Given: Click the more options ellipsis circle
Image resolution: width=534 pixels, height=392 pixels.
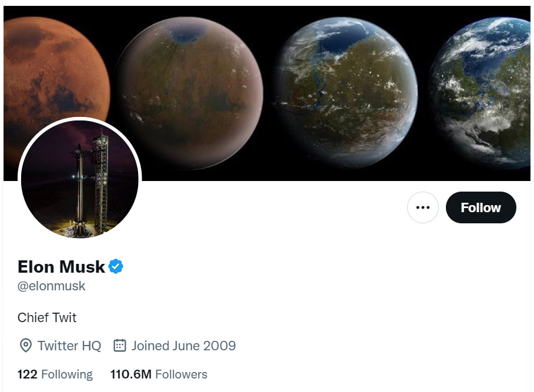Looking at the screenshot, I should point(422,207).
